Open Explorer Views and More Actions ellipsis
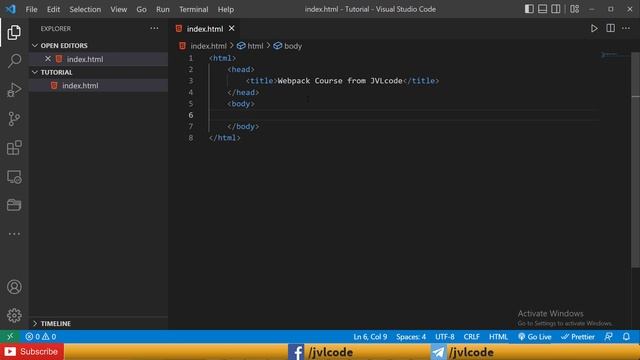Image resolution: width=640 pixels, height=360 pixels. [x=154, y=29]
